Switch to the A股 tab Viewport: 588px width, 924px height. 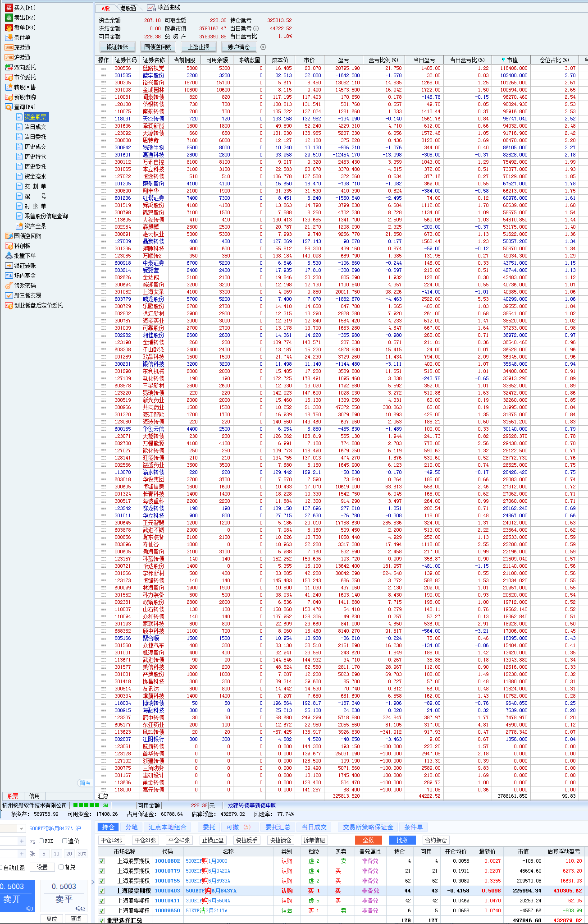click(x=105, y=8)
